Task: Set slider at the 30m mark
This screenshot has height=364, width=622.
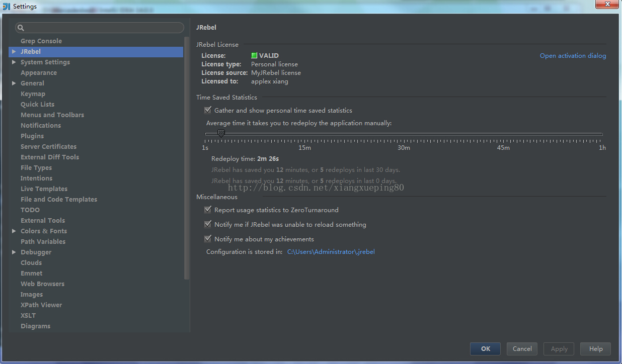Action: click(x=404, y=134)
